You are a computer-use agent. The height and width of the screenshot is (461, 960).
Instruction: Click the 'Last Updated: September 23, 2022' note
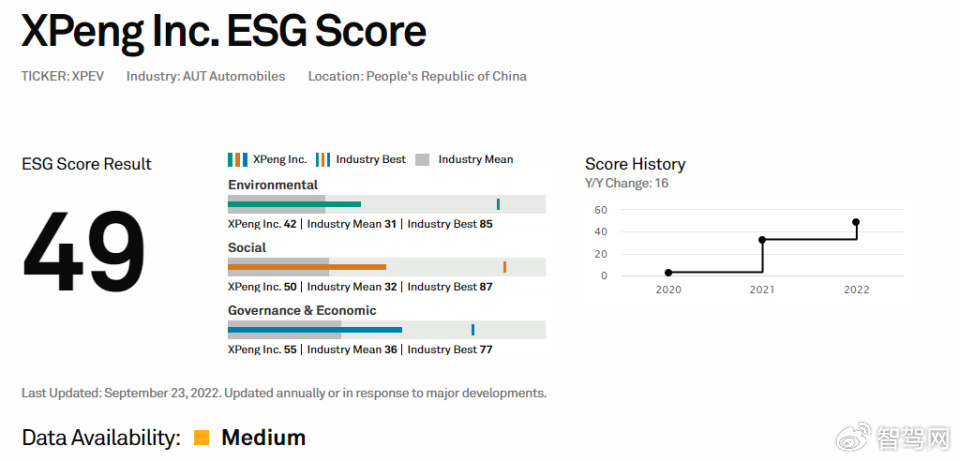tap(284, 393)
